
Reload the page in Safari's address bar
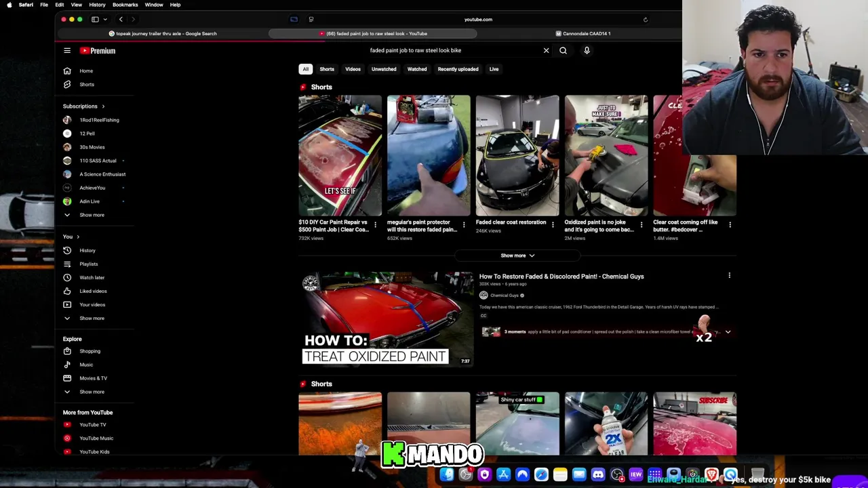pyautogui.click(x=645, y=20)
